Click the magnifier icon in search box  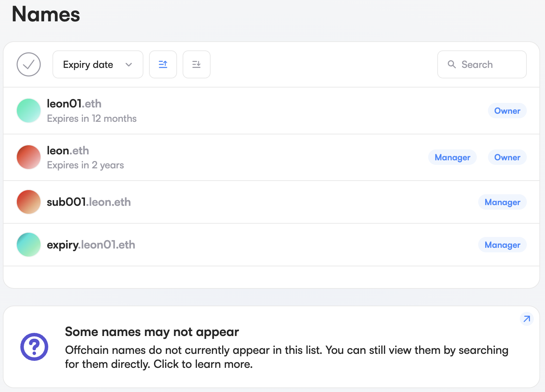(452, 64)
